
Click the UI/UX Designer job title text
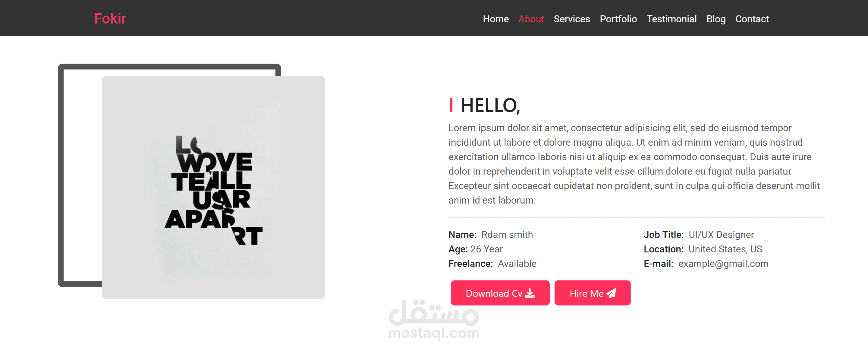point(721,234)
